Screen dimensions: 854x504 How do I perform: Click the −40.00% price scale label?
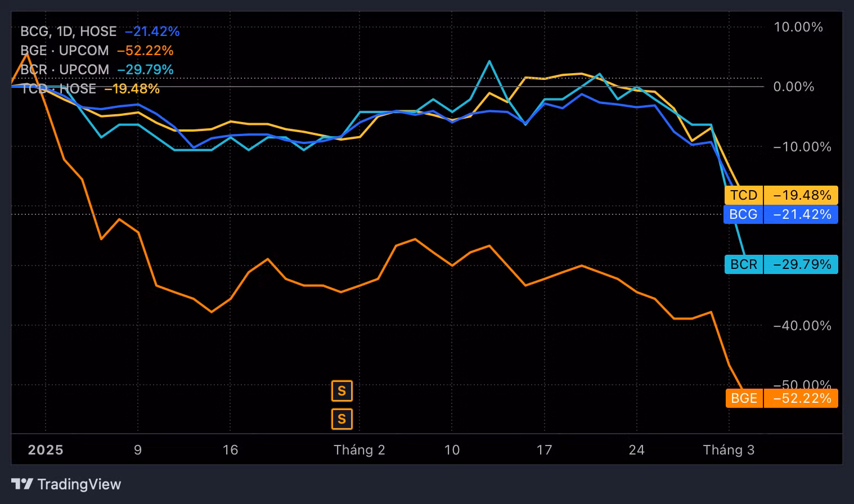(802, 326)
